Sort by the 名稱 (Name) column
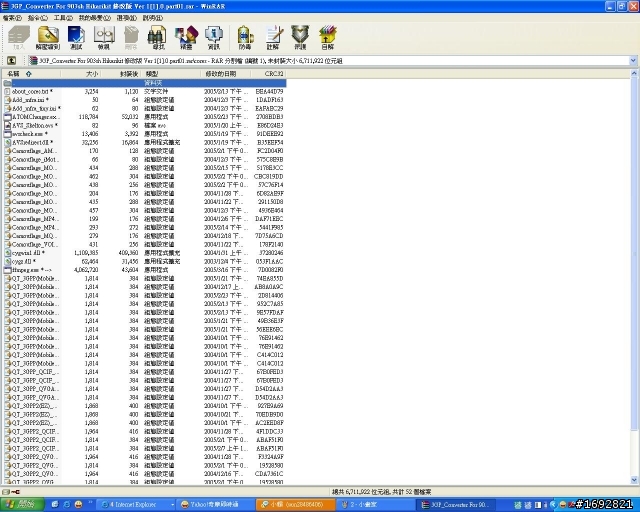The width and height of the screenshot is (640, 512). 31,74
